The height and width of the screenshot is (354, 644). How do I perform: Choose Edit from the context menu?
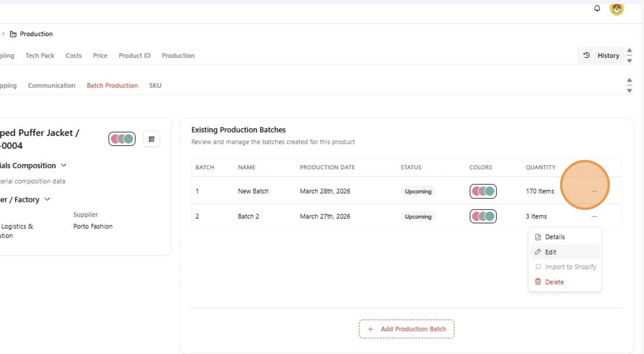tap(565, 252)
